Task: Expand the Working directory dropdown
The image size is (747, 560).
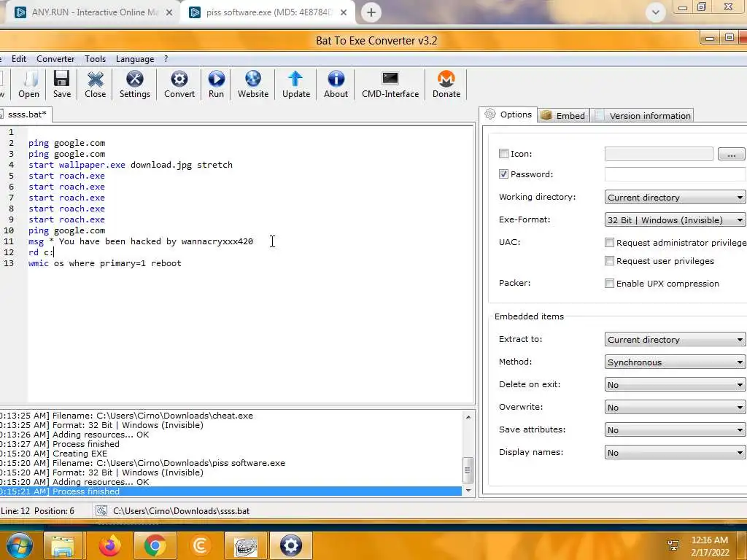Action: [x=675, y=197]
